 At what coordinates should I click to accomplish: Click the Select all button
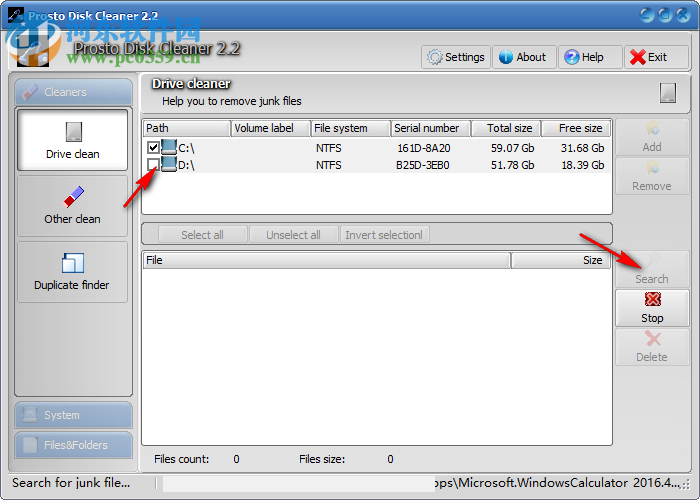[203, 235]
